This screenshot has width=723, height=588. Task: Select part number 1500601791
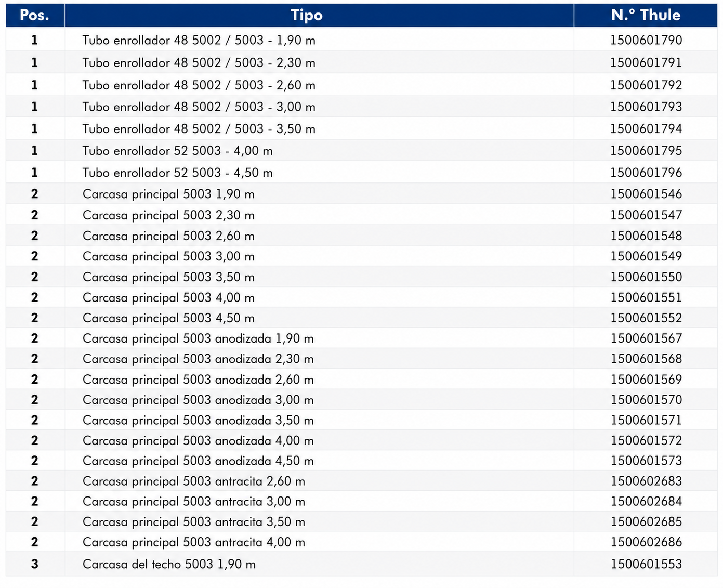click(x=646, y=62)
